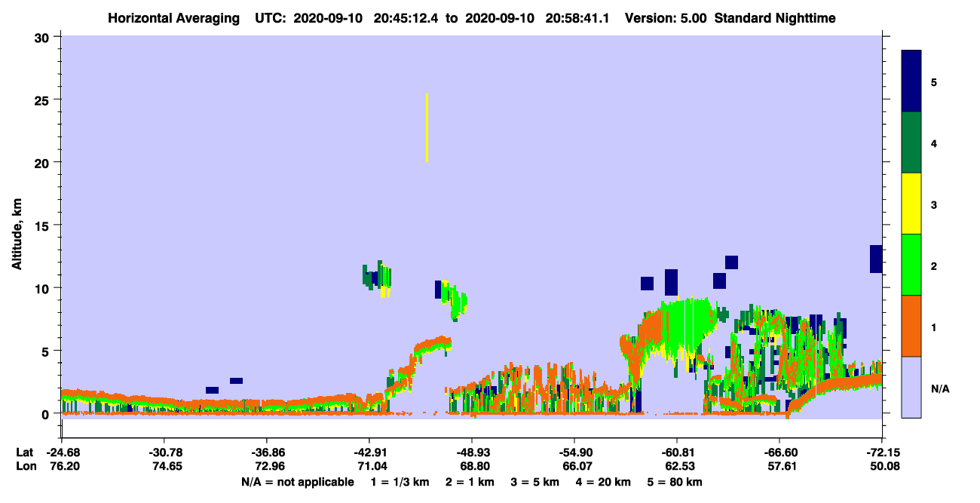Click the latitude value -54.90
Image resolution: width=980 pixels, height=503 pixels.
point(574,452)
